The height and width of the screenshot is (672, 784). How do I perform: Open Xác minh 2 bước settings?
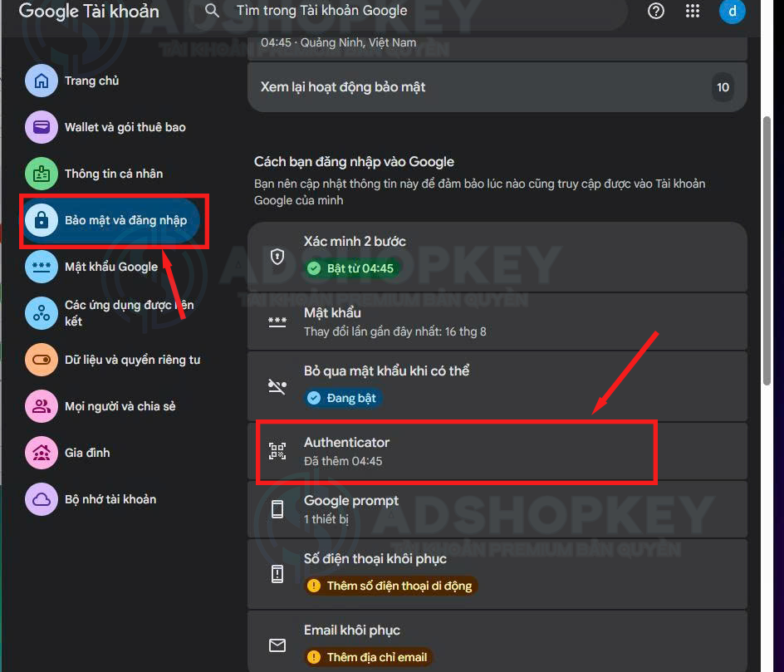[497, 257]
